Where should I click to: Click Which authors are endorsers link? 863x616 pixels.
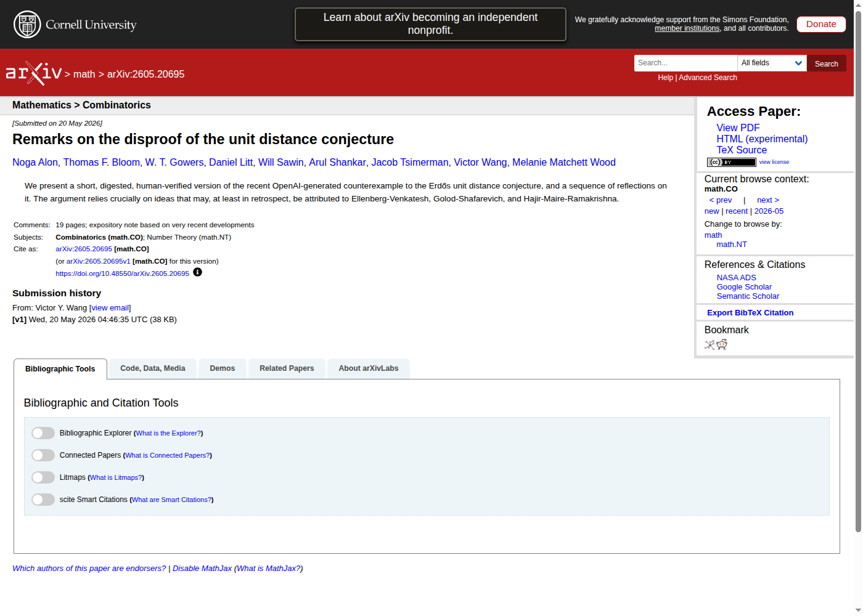(89, 569)
